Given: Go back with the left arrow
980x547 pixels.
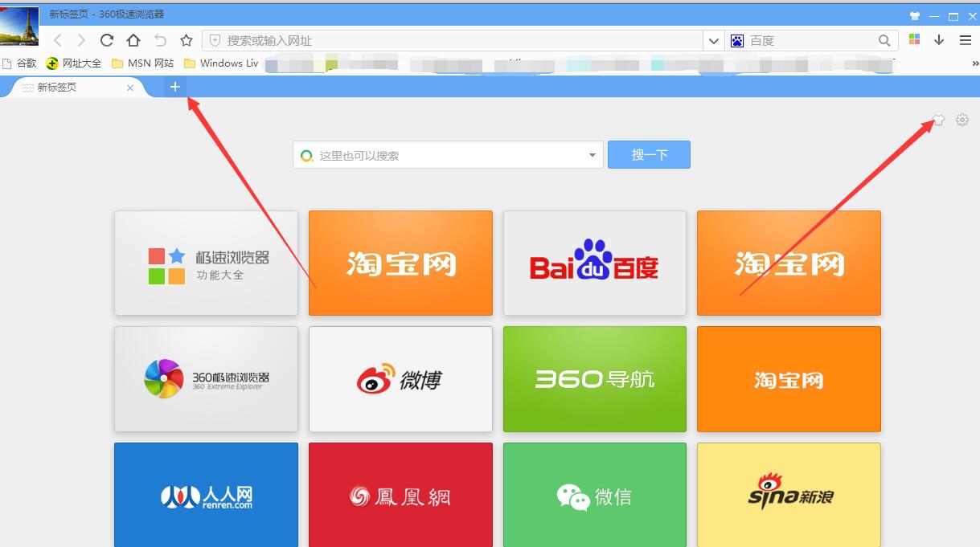Looking at the screenshot, I should [x=58, y=40].
